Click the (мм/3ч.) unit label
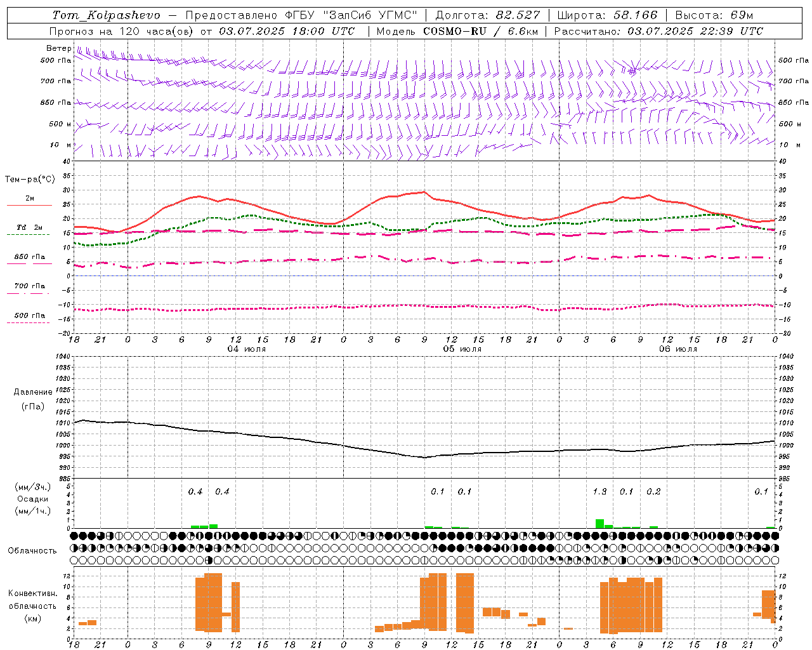The height and width of the screenshot is (650, 812). [x=32, y=487]
